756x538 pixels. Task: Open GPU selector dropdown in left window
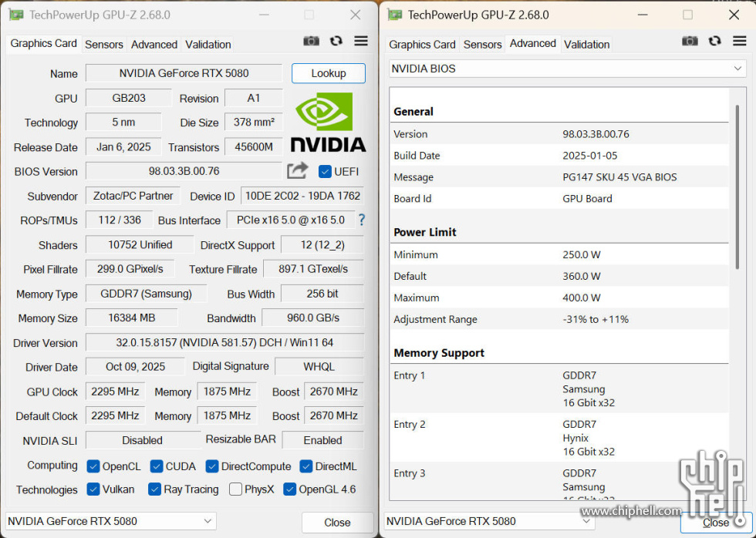[111, 522]
